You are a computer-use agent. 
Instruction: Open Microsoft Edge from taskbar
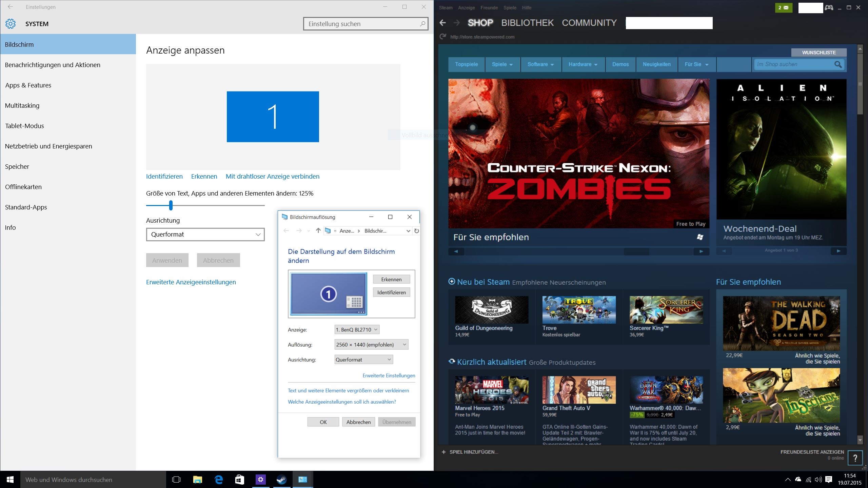(x=219, y=480)
